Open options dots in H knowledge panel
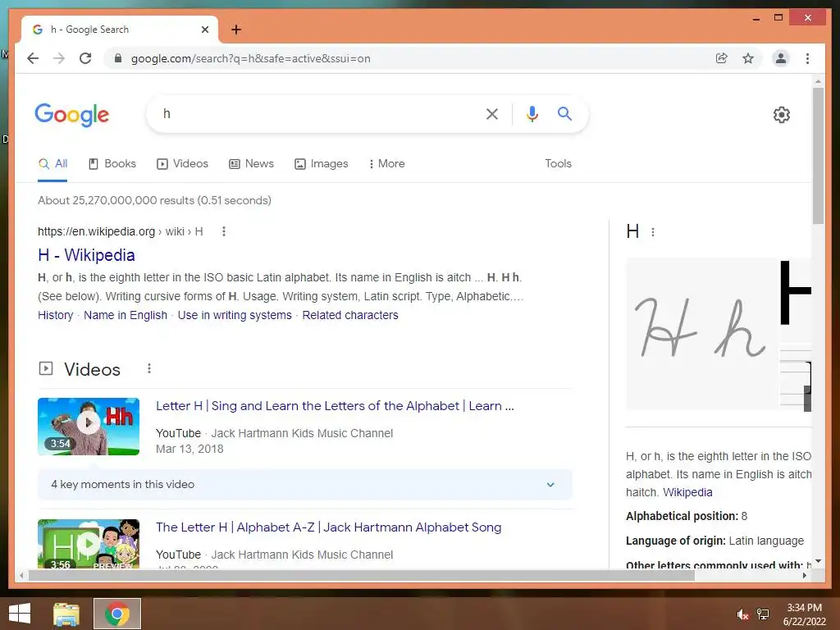The image size is (840, 630). [652, 232]
